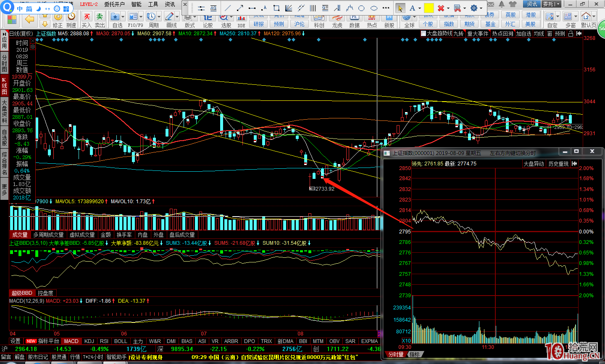Click the chart lock icon
This screenshot has width=605, height=364.
point(571,34)
